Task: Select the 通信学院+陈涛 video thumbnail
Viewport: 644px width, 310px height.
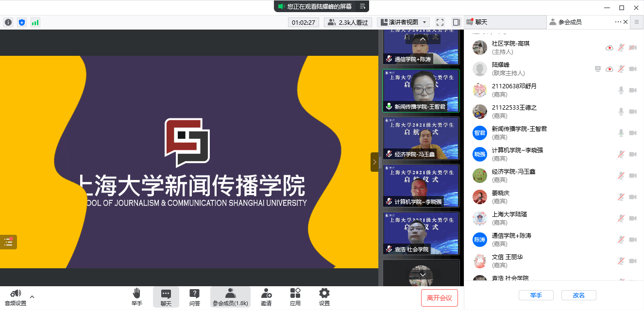Action: click(421, 47)
